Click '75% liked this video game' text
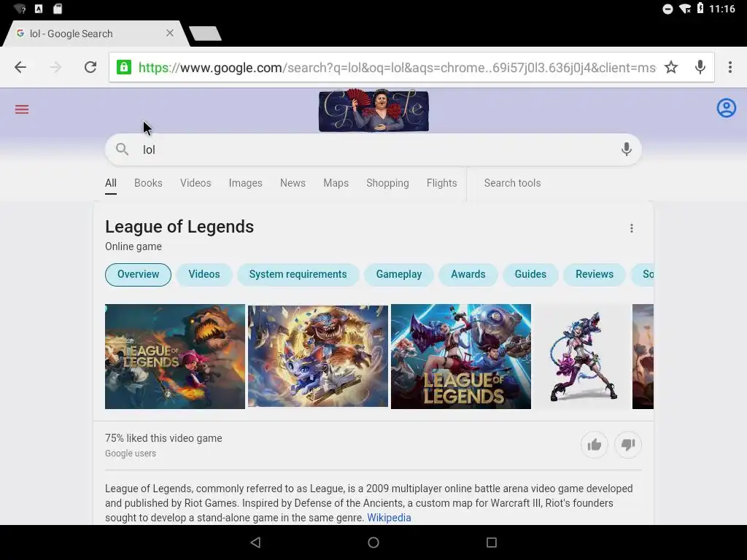 [163, 438]
